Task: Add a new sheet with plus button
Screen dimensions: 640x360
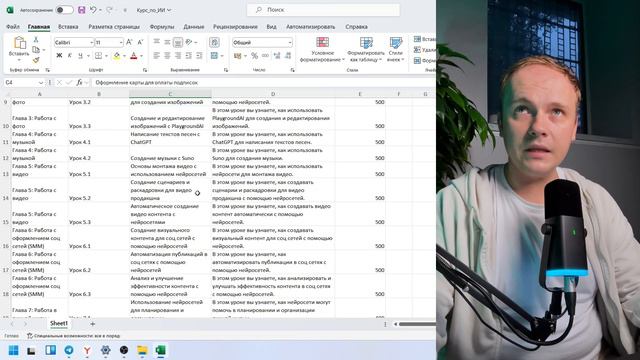Action: pyautogui.click(x=93, y=324)
